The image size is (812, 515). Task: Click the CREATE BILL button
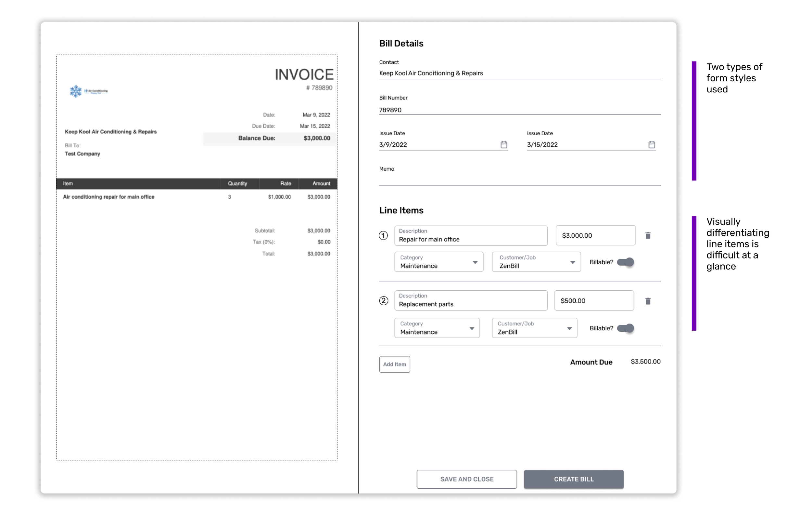pos(573,479)
